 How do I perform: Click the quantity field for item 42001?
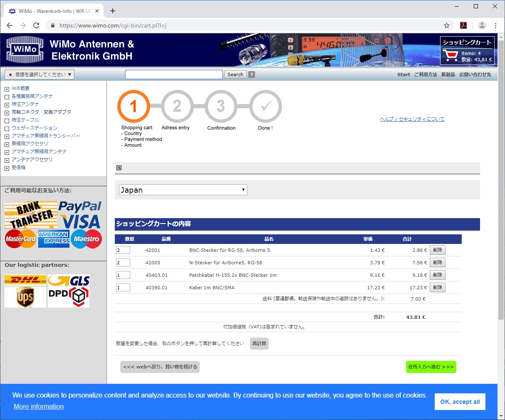click(x=123, y=250)
